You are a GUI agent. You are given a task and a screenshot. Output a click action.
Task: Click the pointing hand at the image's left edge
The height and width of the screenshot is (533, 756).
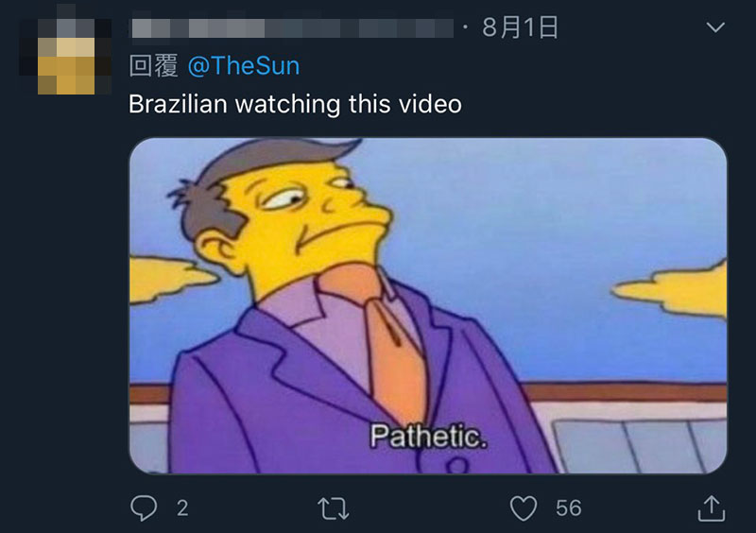pos(174,280)
